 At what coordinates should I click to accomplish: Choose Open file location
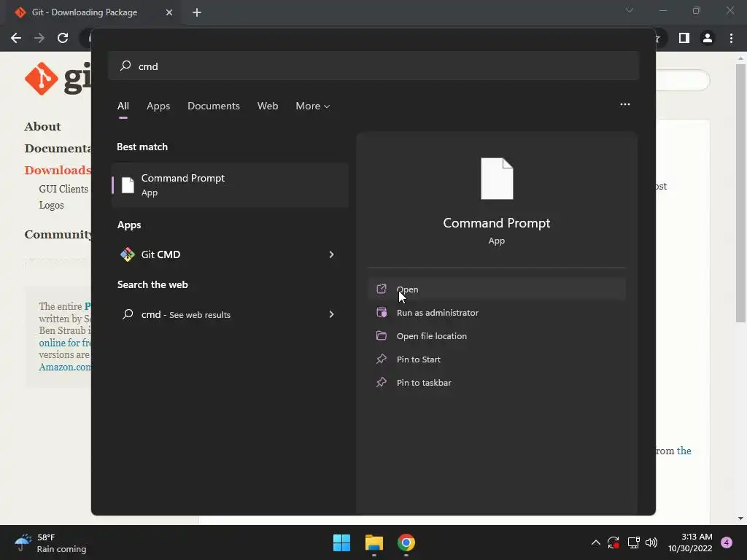coord(497,335)
